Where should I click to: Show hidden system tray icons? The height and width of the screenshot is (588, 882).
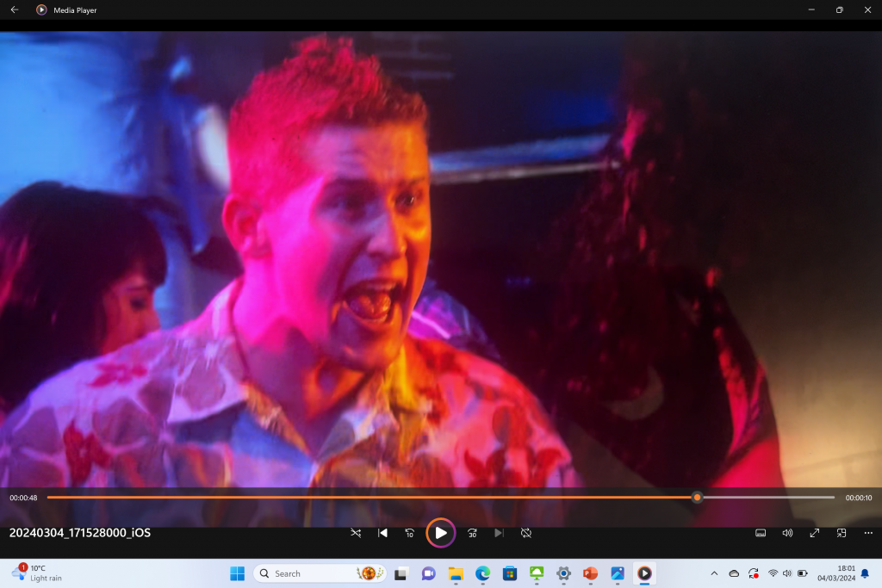coord(713,573)
